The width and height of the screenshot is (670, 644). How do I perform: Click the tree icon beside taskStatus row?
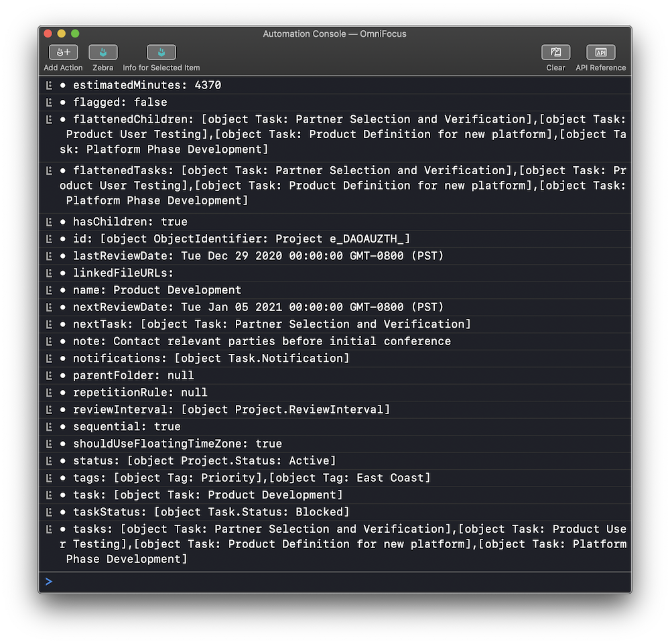[x=50, y=512]
